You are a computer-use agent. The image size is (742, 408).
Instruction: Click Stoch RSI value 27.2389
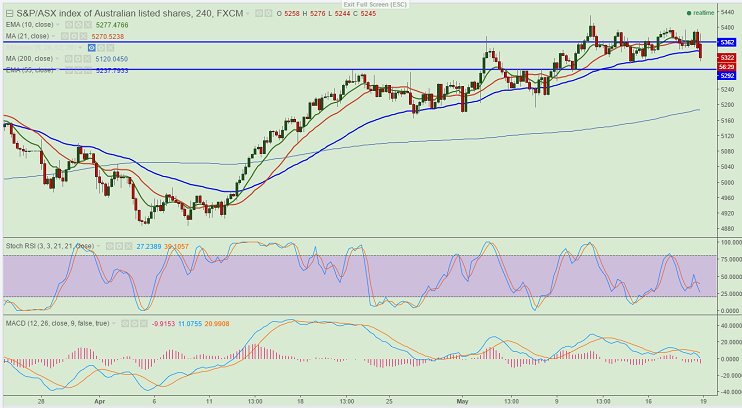tap(149, 247)
